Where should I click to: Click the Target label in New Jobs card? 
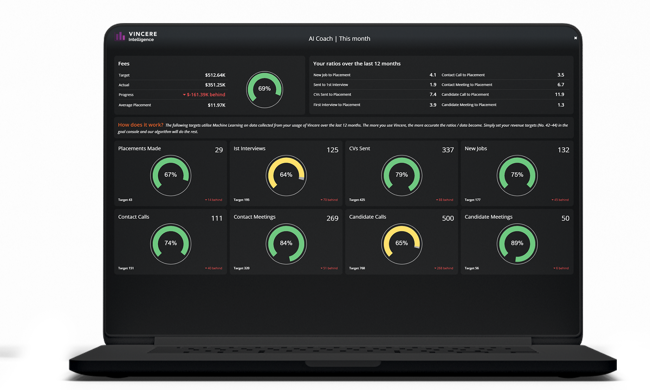coord(472,200)
